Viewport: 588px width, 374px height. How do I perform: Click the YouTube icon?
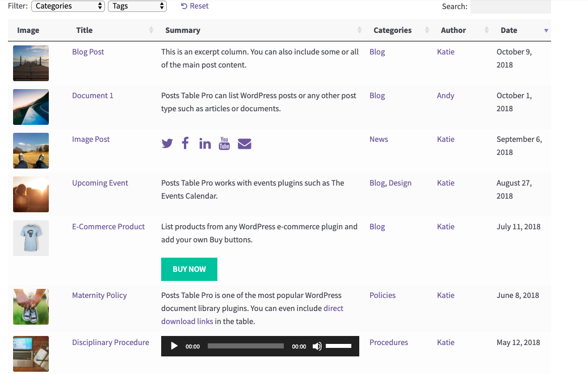(224, 143)
